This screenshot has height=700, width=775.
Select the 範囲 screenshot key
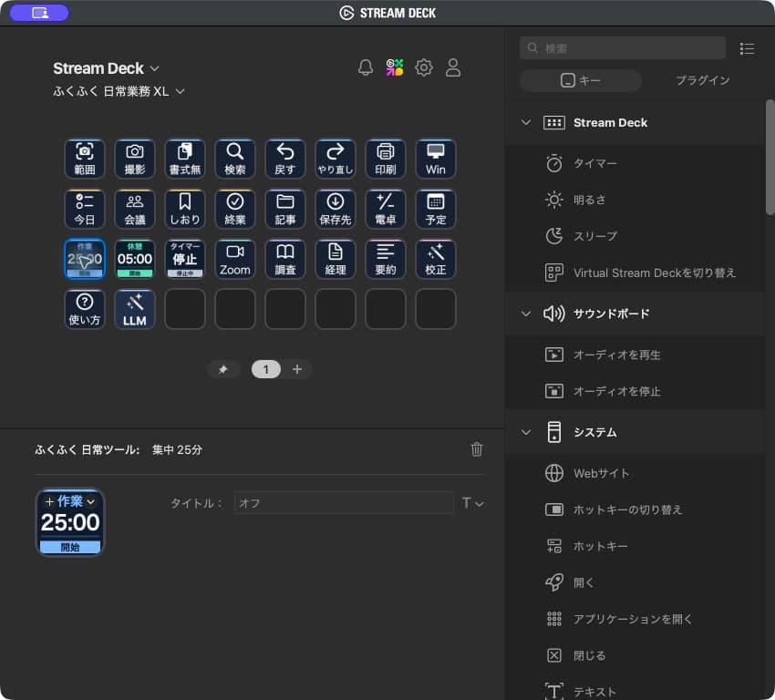coord(85,159)
